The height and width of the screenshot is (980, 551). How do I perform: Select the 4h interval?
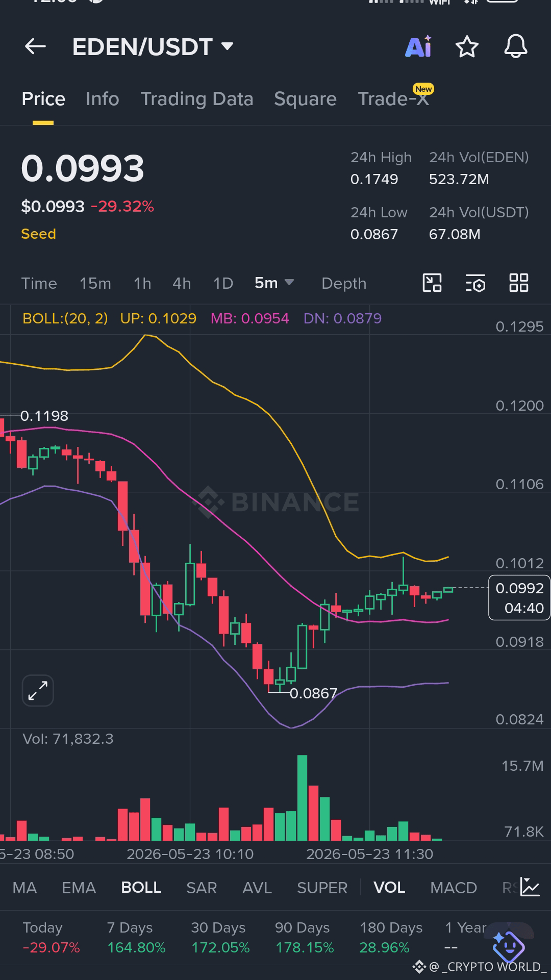pos(182,283)
